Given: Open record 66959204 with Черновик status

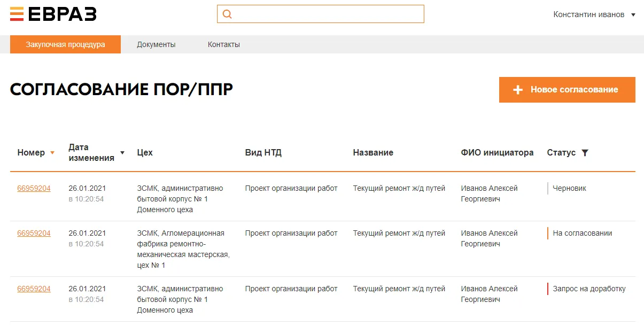Looking at the screenshot, I should [34, 188].
